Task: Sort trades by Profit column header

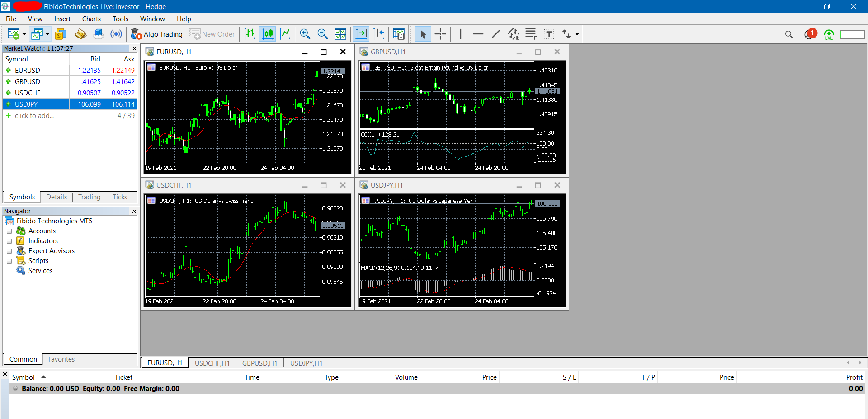Action: point(801,377)
